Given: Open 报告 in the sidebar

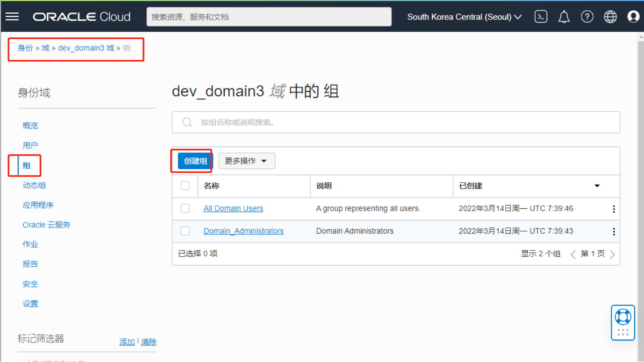Looking at the screenshot, I should point(30,264).
